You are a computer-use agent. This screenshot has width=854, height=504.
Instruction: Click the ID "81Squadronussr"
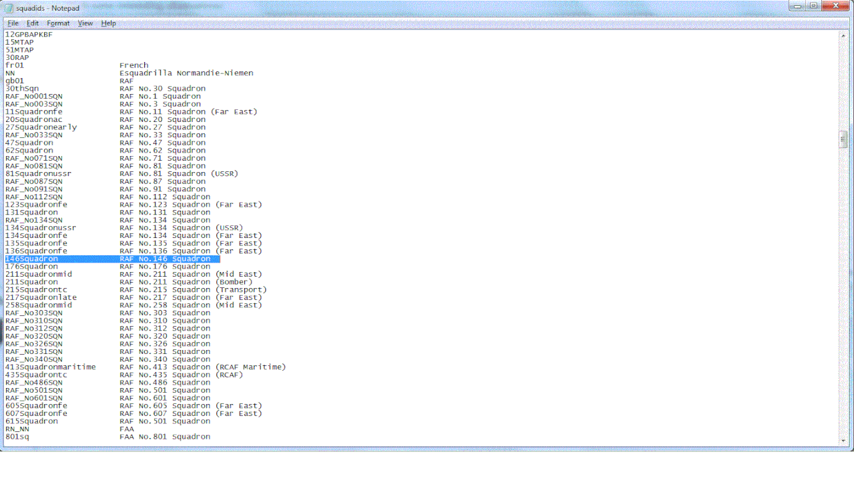39,173
